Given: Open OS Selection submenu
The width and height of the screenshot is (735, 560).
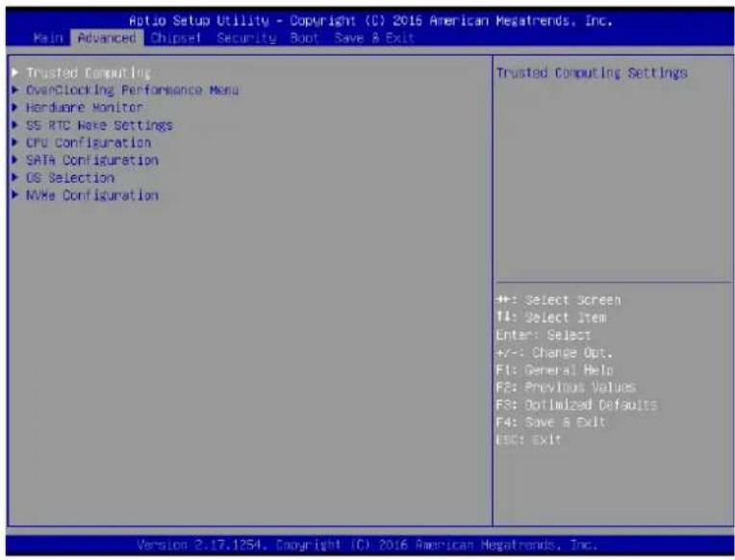Looking at the screenshot, I should pyautogui.click(x=70, y=178).
